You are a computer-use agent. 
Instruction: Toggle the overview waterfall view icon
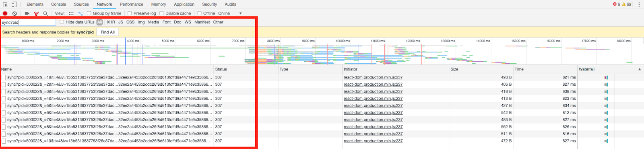coord(80,13)
